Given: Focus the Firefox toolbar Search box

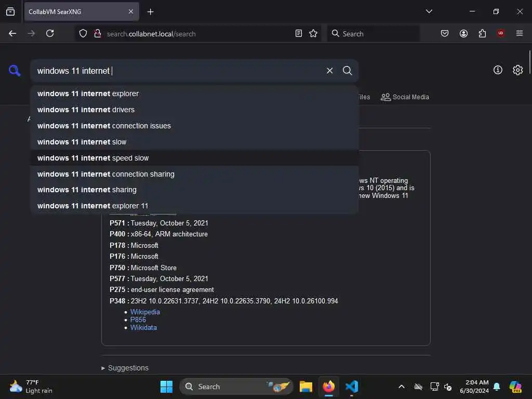Looking at the screenshot, I should 373,34.
